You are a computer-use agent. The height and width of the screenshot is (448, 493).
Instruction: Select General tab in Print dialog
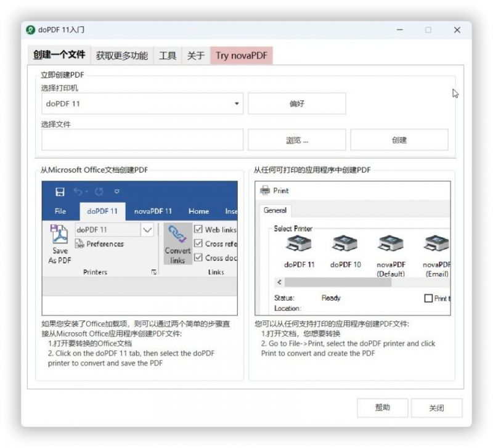click(275, 210)
